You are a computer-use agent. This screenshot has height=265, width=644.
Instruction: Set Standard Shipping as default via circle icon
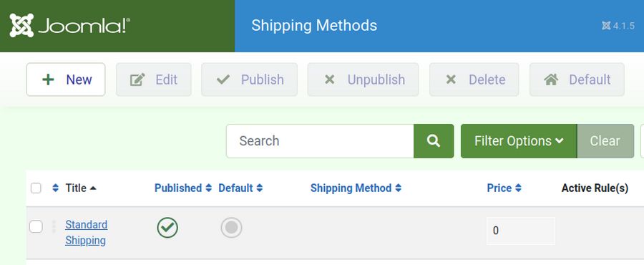tap(231, 228)
